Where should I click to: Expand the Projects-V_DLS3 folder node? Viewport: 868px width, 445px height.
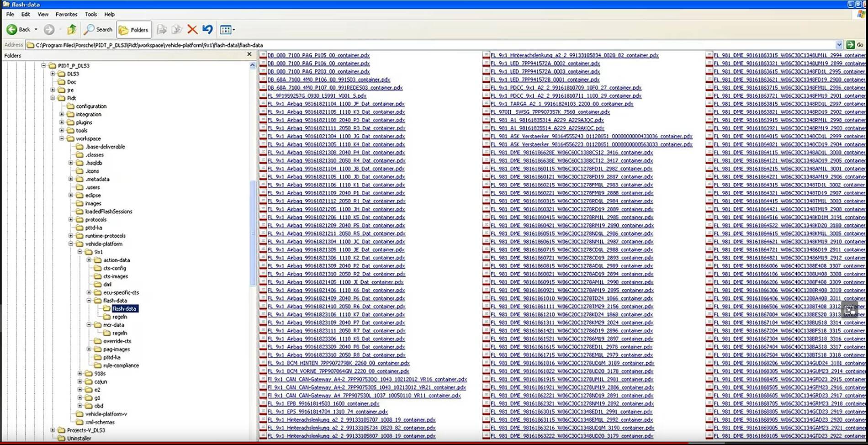(x=53, y=430)
